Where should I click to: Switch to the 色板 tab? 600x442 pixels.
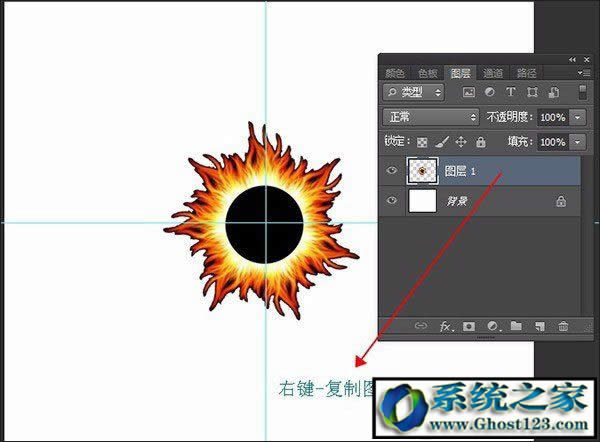(x=427, y=73)
